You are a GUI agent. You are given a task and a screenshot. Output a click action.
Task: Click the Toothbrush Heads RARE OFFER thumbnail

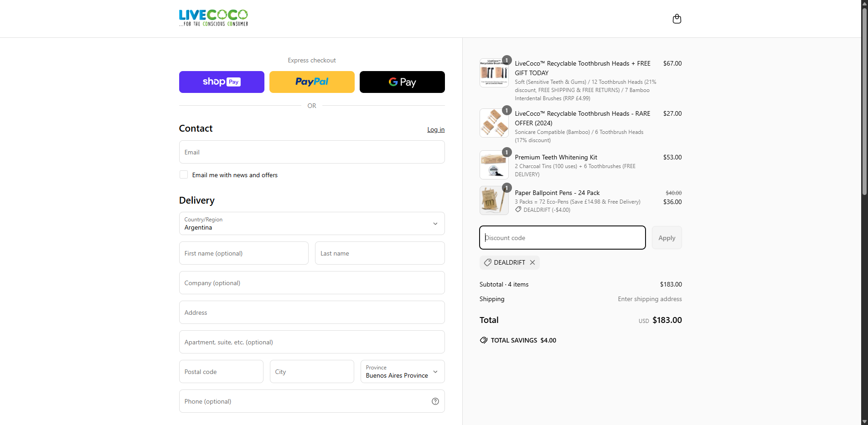point(494,123)
